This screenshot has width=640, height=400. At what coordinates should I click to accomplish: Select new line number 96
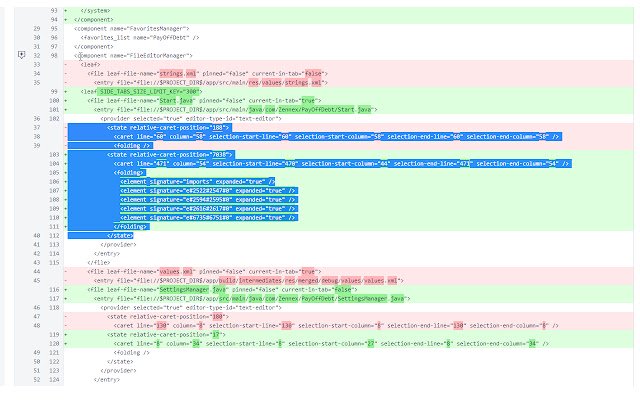[x=54, y=38]
